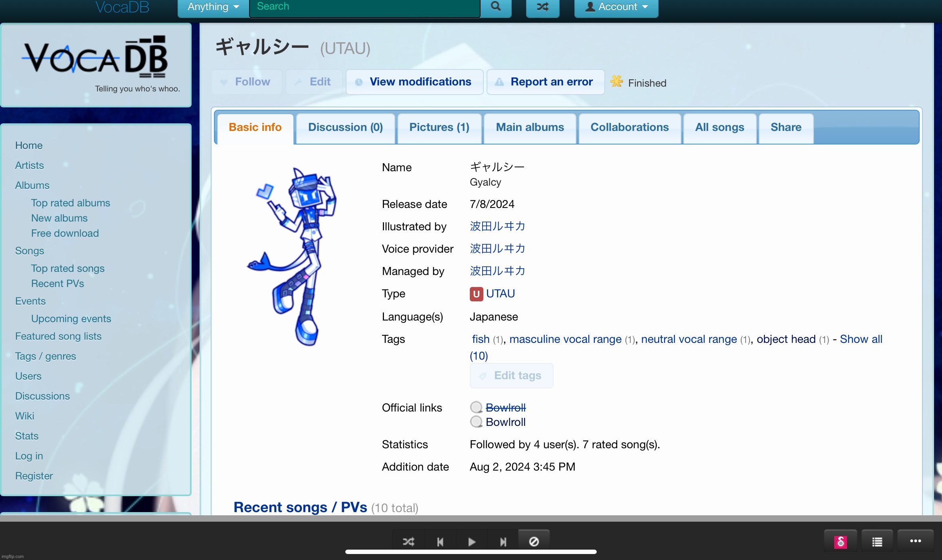942x560 pixels.
Task: Open the Voice provider 波田ルヰカ link
Action: click(x=497, y=249)
